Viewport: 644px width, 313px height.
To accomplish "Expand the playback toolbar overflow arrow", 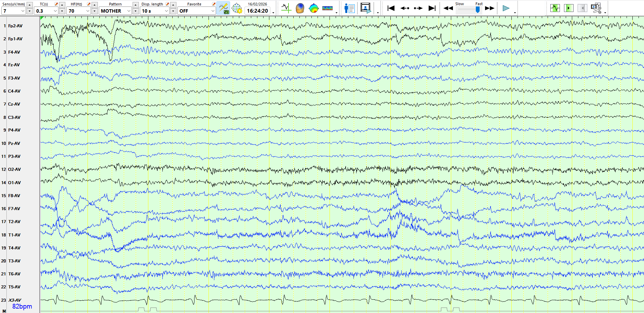I will point(515,13).
